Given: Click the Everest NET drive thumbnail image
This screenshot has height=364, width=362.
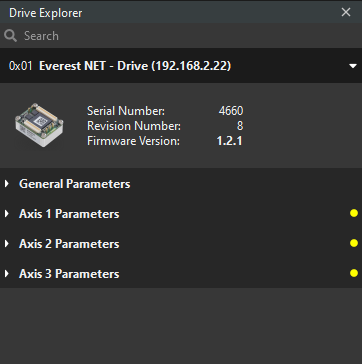Looking at the screenshot, I should [x=39, y=125].
